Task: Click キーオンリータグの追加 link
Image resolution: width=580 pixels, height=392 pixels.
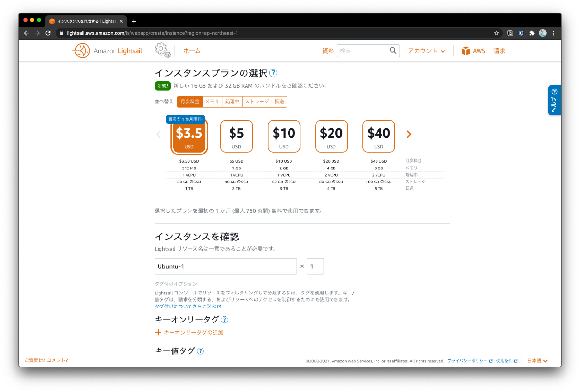Action: pyautogui.click(x=194, y=332)
